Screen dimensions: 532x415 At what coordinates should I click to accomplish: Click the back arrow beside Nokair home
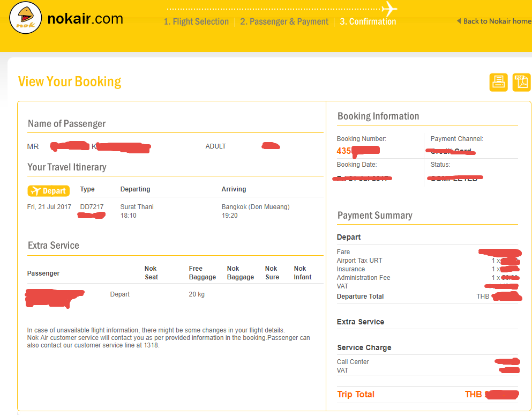click(x=459, y=21)
